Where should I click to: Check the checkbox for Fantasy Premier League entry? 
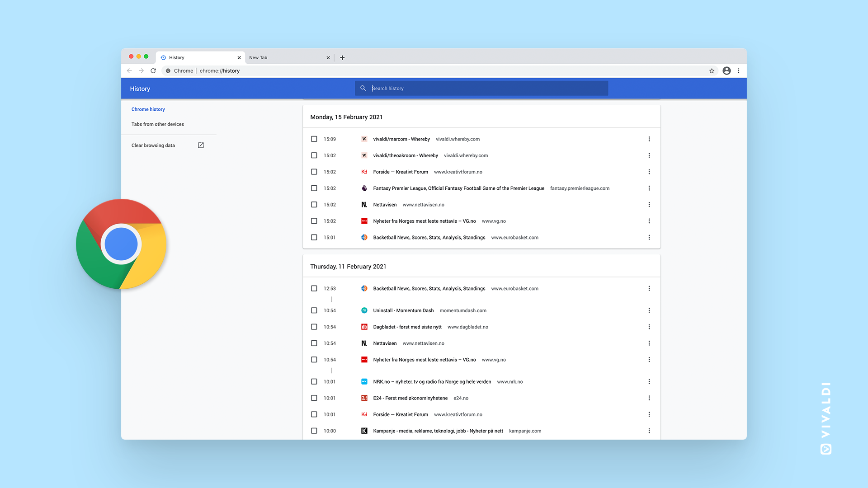click(314, 188)
